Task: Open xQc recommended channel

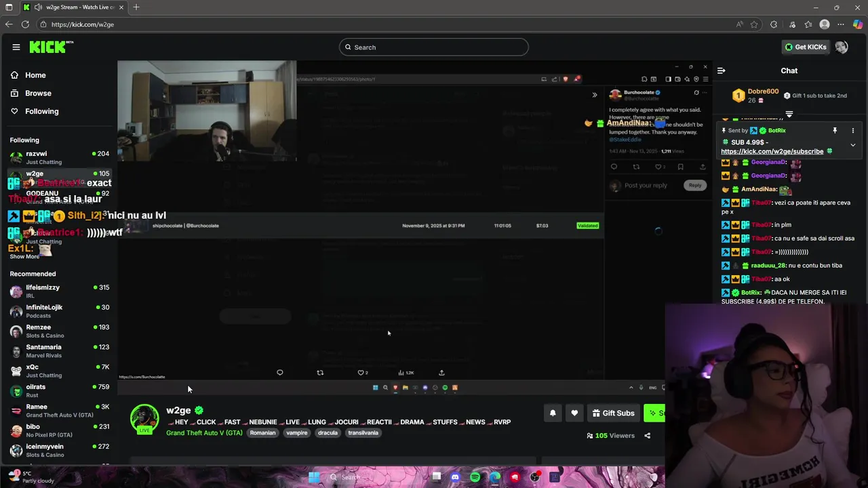Action: coord(60,371)
